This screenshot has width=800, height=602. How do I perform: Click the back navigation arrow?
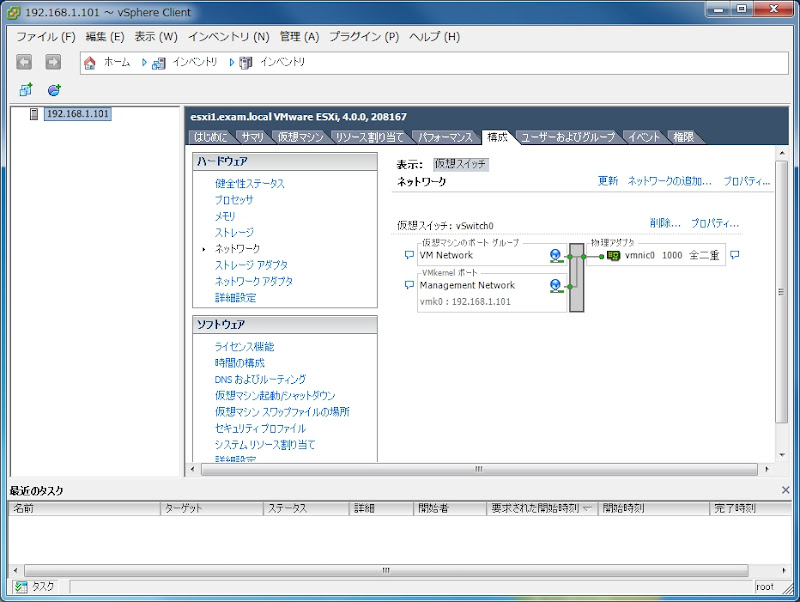(x=24, y=62)
